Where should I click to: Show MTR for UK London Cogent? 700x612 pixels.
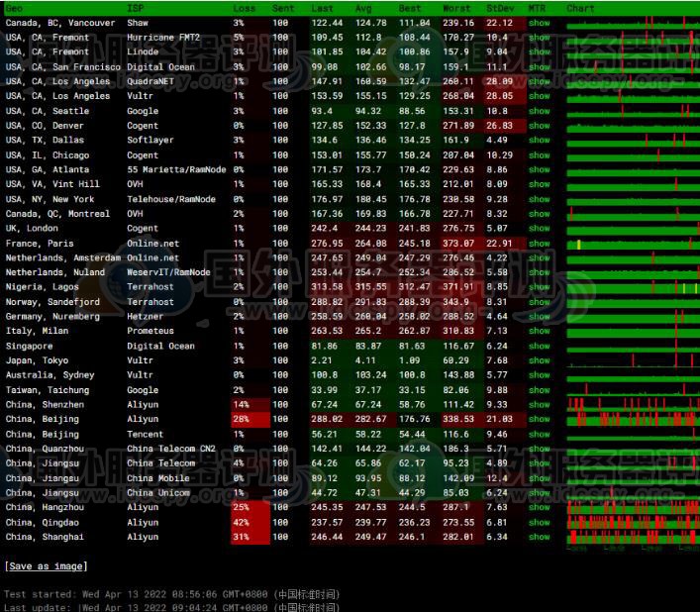point(540,228)
